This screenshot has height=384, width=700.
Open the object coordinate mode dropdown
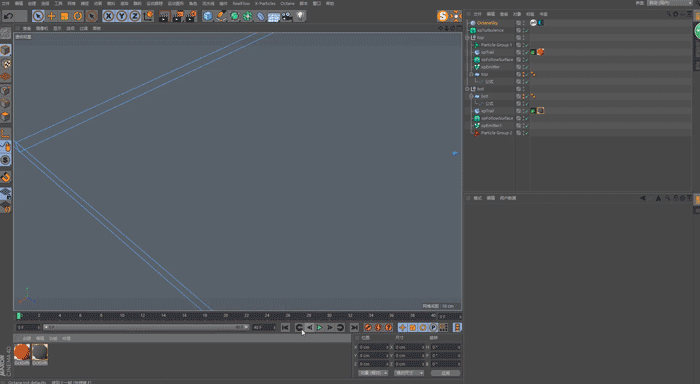coord(373,373)
